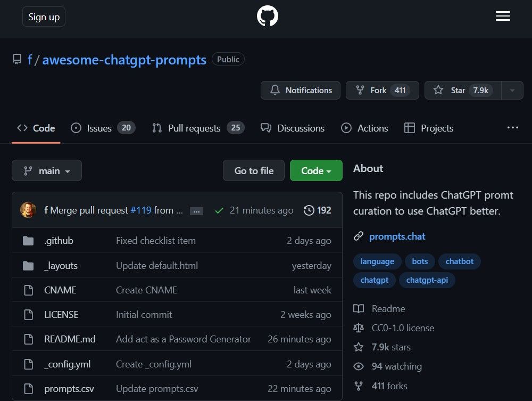This screenshot has height=401, width=532.
Task: Click the forks icon showing 411
Action: point(359,386)
